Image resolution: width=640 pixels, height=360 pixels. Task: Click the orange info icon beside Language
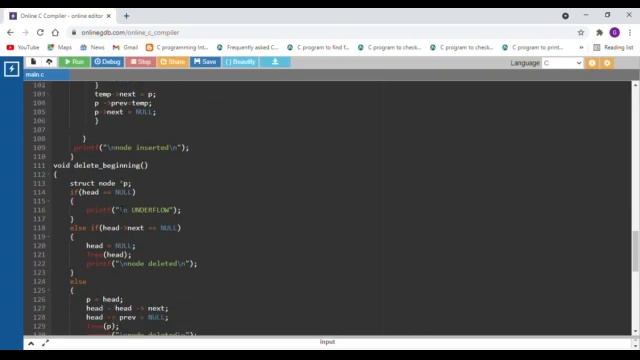click(x=592, y=63)
